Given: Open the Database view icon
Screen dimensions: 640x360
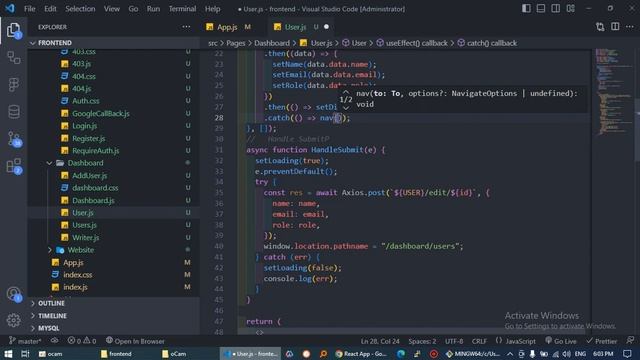Looking at the screenshot, I should 14,112.
